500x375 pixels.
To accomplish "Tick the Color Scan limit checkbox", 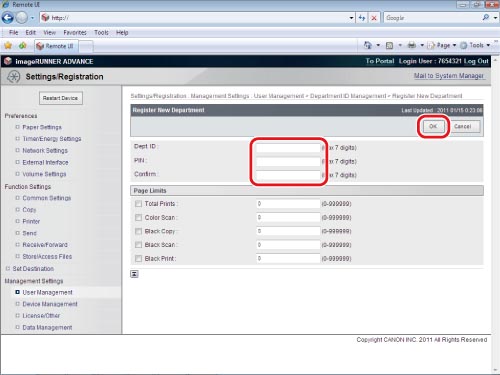I will pos(138,217).
